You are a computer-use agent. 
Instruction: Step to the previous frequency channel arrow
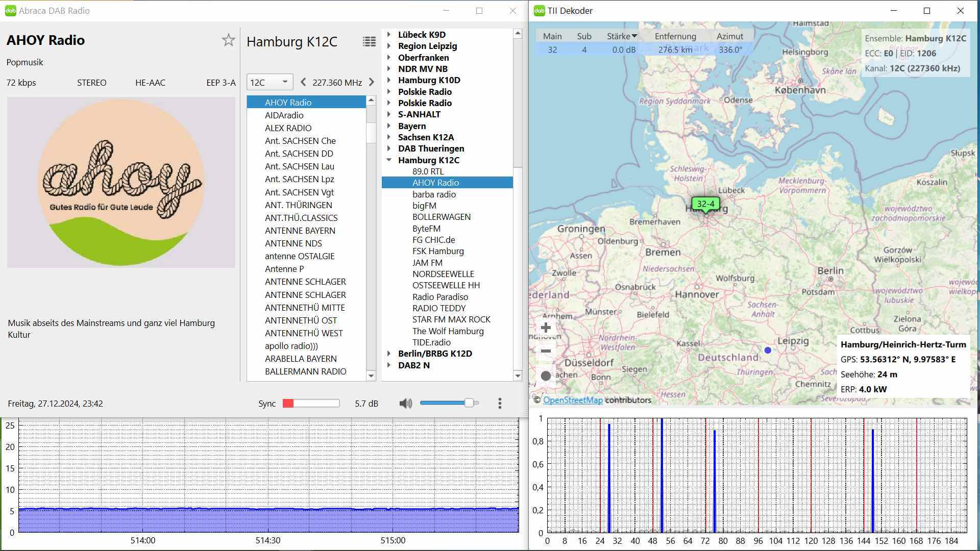pos(303,82)
